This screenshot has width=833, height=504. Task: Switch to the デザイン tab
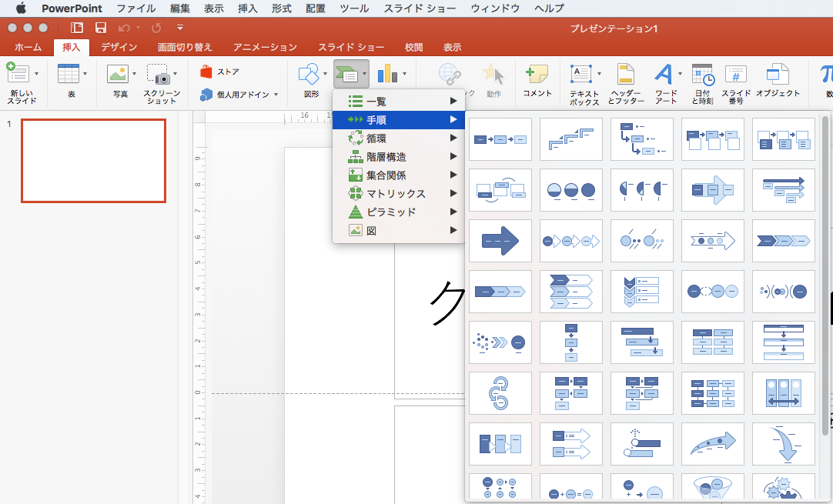tap(119, 48)
